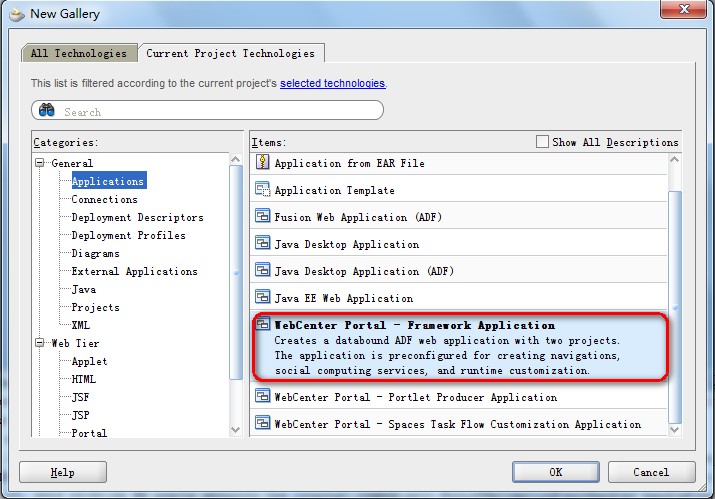Select Applications in the categories tree

coord(108,181)
